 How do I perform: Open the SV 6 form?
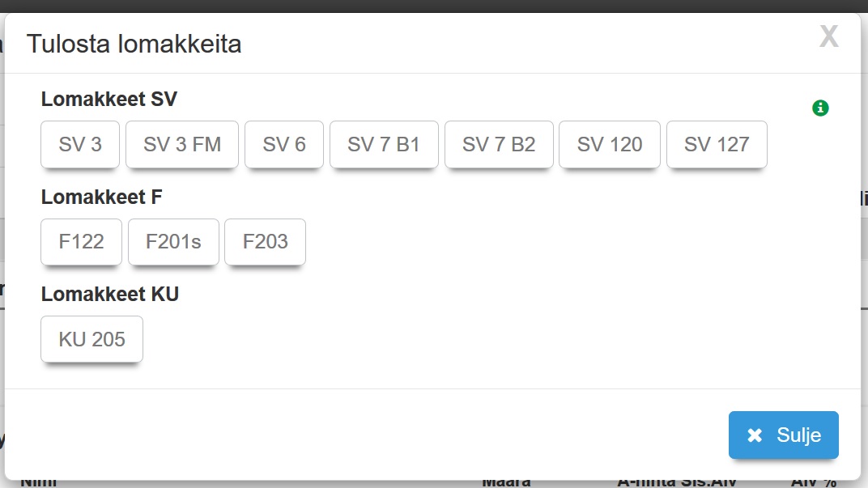pos(284,145)
